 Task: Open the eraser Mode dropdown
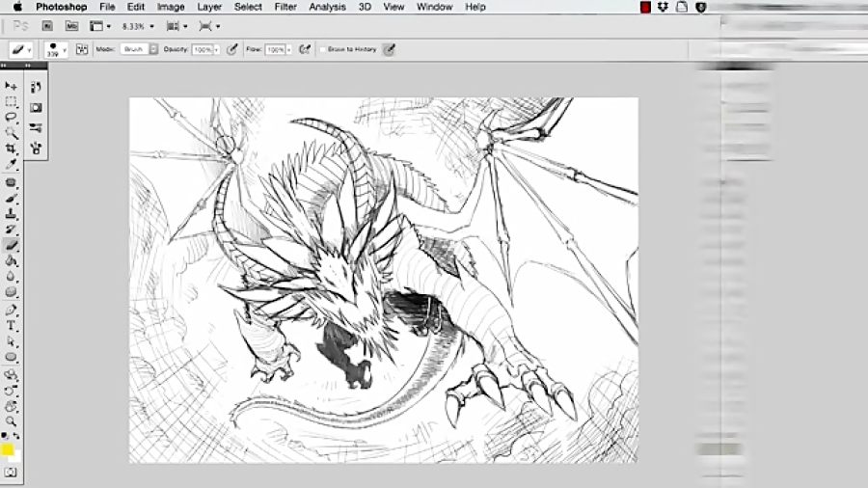[139, 49]
